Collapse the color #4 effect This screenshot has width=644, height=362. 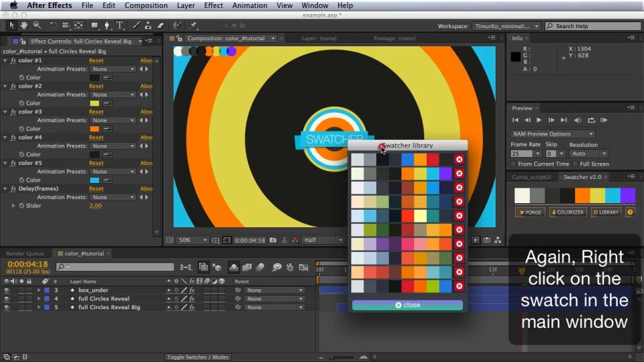pyautogui.click(x=5, y=137)
